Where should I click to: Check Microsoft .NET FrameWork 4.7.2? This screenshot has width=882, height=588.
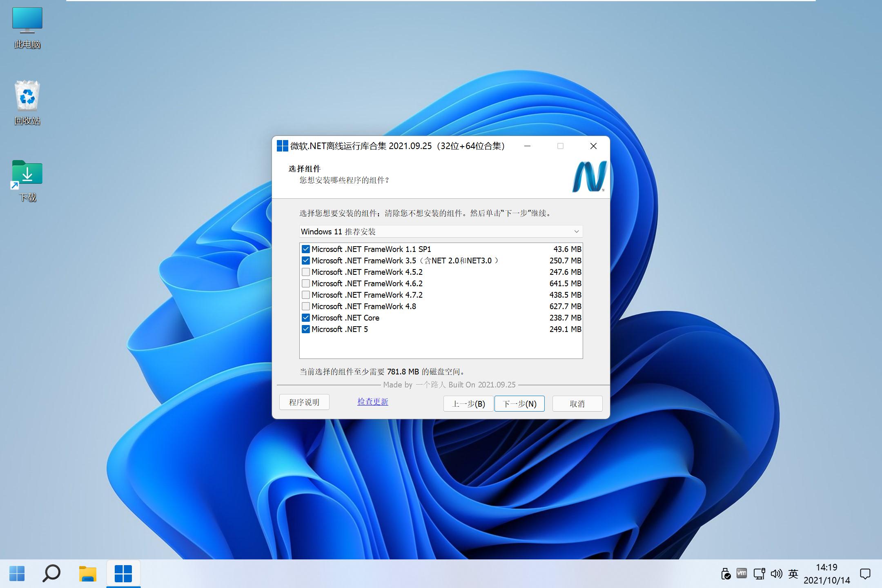coord(306,295)
